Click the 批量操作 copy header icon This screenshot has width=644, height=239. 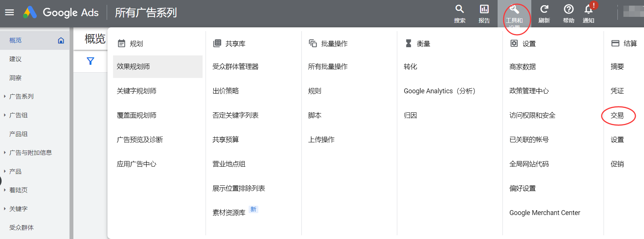313,43
